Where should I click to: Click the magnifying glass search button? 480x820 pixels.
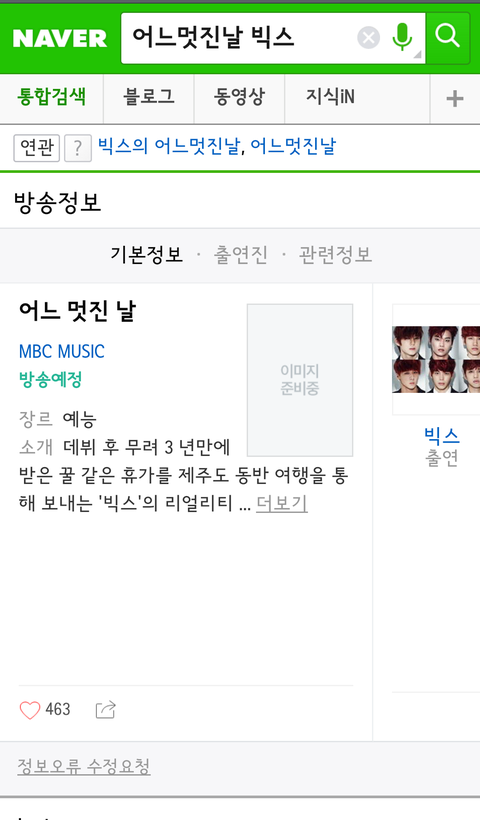[448, 38]
